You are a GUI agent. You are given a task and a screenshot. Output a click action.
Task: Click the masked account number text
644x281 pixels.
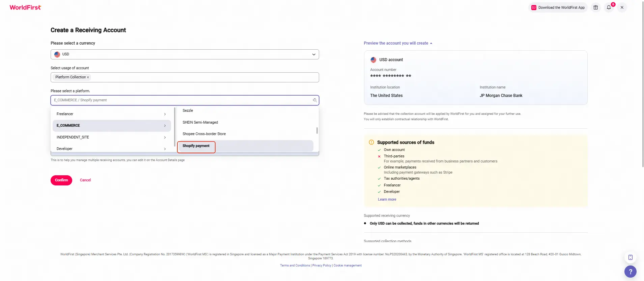391,76
